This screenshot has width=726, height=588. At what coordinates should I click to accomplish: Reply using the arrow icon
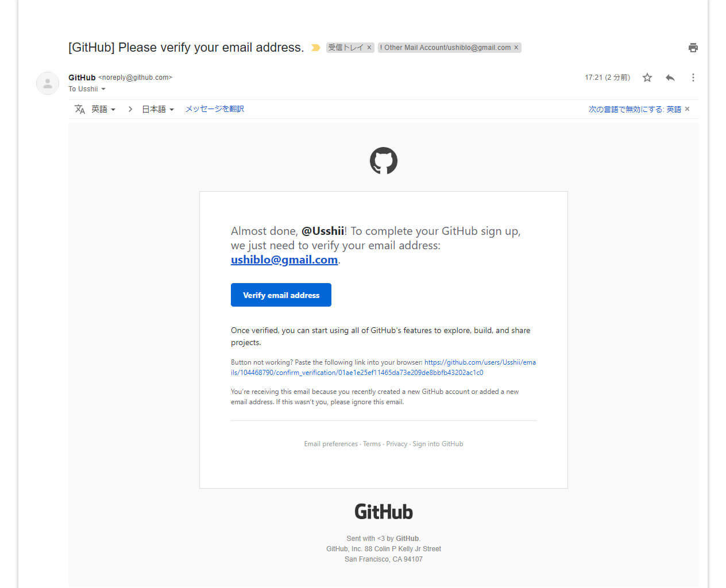pos(670,78)
